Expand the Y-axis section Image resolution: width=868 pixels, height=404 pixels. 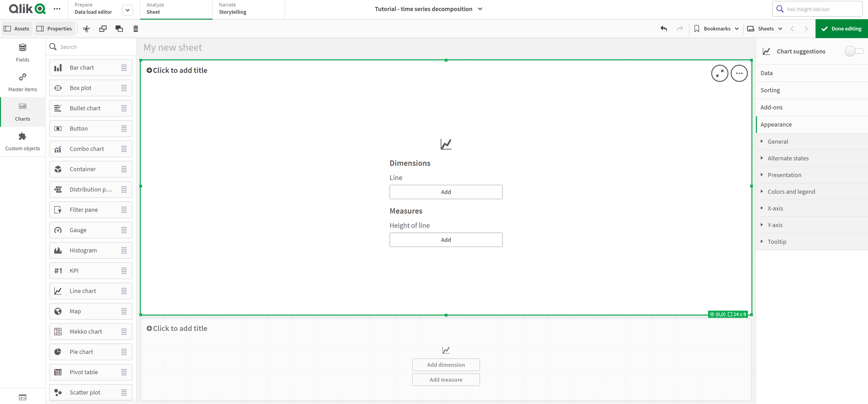click(812, 225)
